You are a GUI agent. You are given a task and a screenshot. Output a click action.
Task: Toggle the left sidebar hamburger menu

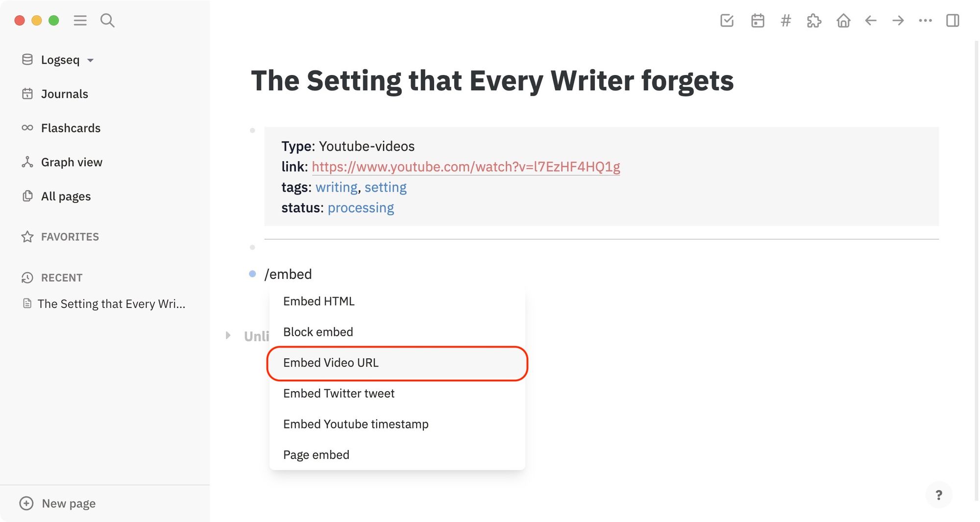(80, 21)
